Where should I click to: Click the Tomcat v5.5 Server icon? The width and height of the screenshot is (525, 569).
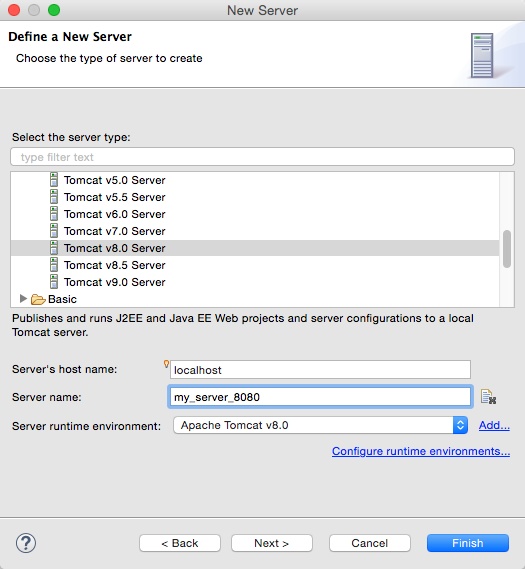pos(54,197)
